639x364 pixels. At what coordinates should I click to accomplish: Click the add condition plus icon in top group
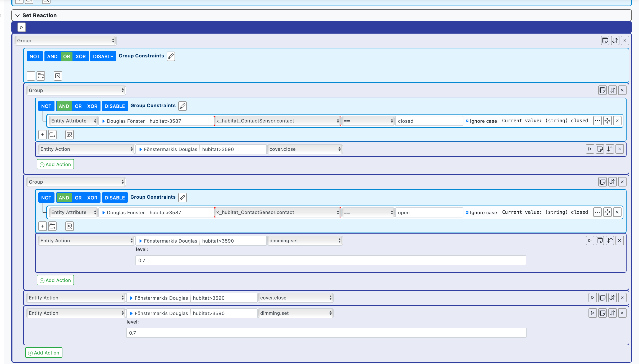pyautogui.click(x=31, y=76)
